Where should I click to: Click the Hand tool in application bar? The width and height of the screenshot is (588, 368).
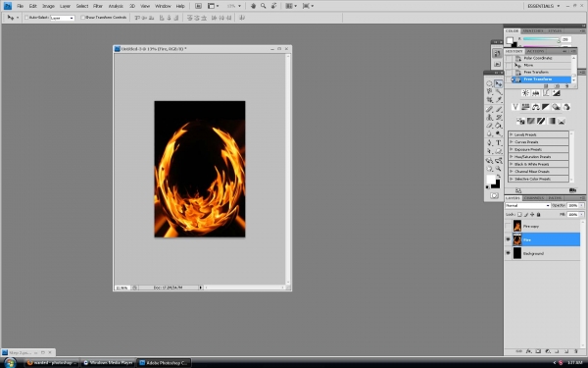pyautogui.click(x=253, y=6)
